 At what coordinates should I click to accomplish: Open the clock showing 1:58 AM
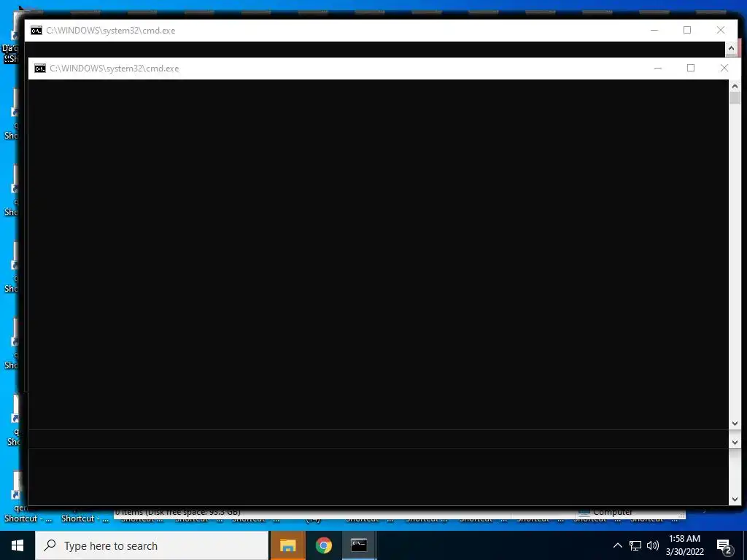coord(684,545)
